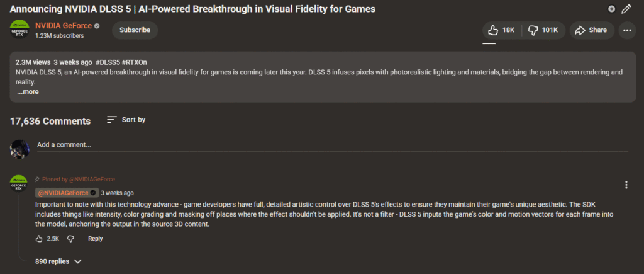Click the NVIDIA GeForce channel avatar
Viewport: 644px width, 274px height.
click(19, 30)
